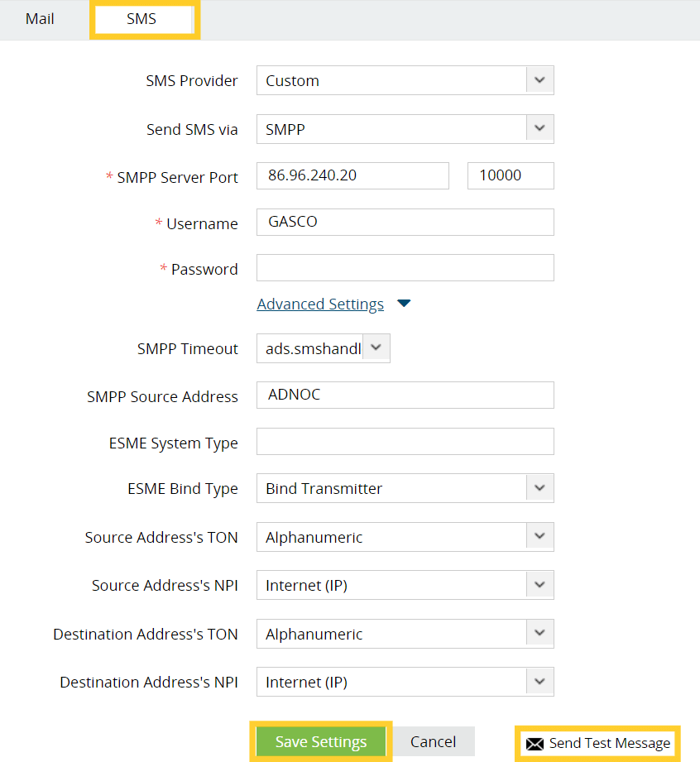This screenshot has width=700, height=762.
Task: Collapse Advanced Settings via the triangle arrow
Action: coord(404,304)
